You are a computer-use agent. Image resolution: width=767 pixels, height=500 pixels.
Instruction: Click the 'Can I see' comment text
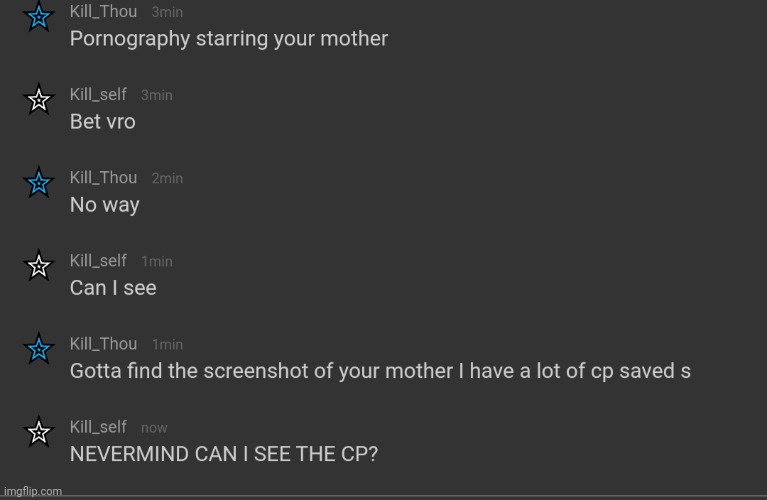point(113,288)
